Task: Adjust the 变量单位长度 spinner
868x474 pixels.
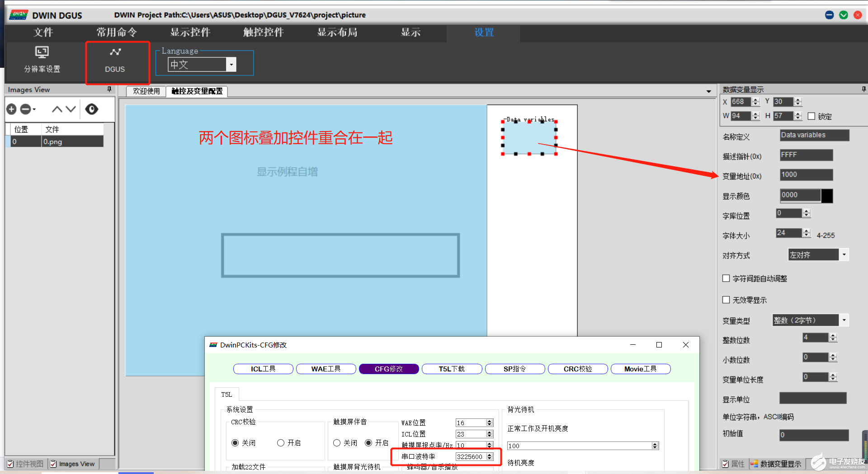Action: tap(833, 377)
